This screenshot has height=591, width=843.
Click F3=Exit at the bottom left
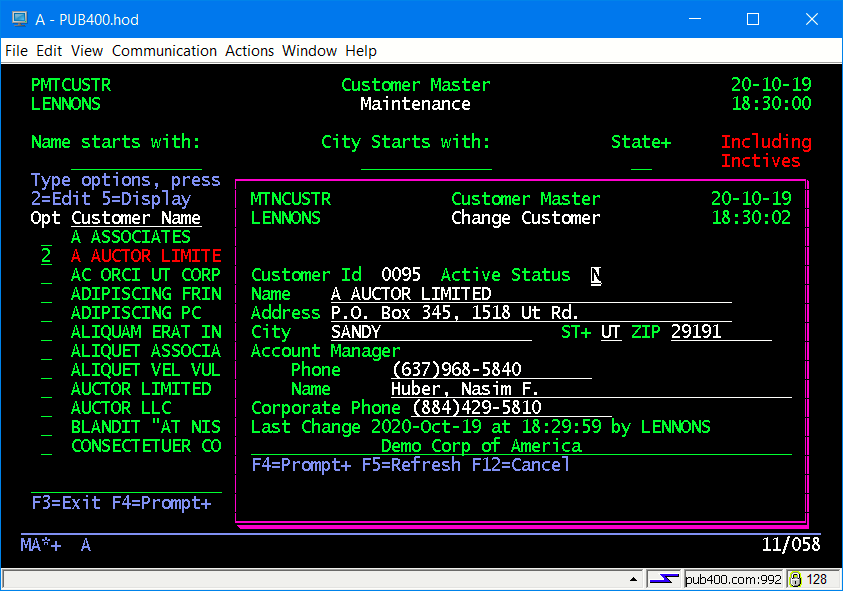66,503
